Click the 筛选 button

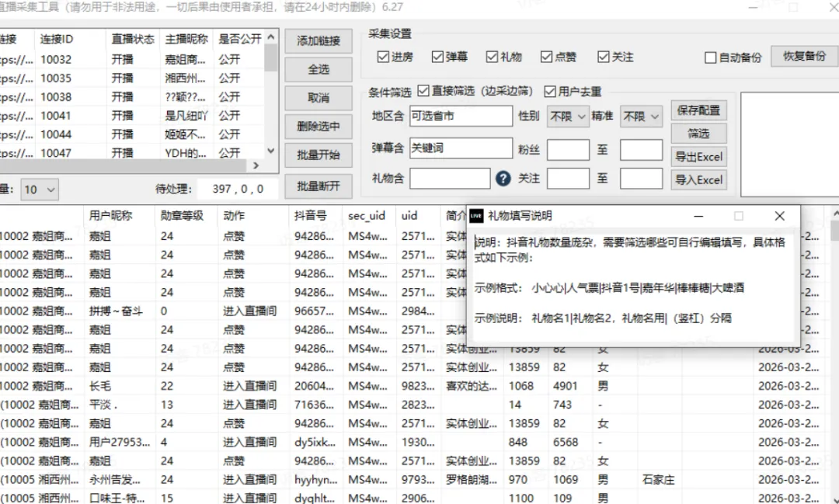[x=698, y=134]
